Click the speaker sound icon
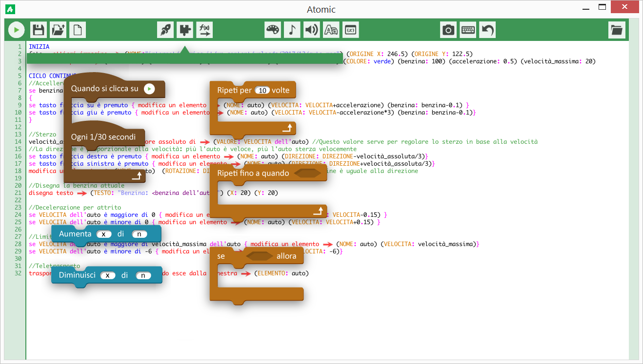The image size is (643, 364). (311, 30)
